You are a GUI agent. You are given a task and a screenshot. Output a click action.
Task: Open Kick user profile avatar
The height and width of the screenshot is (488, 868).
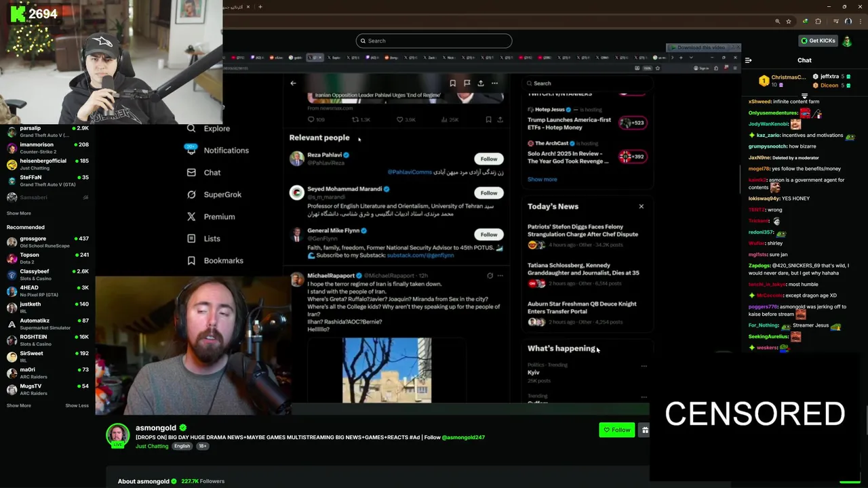847,41
